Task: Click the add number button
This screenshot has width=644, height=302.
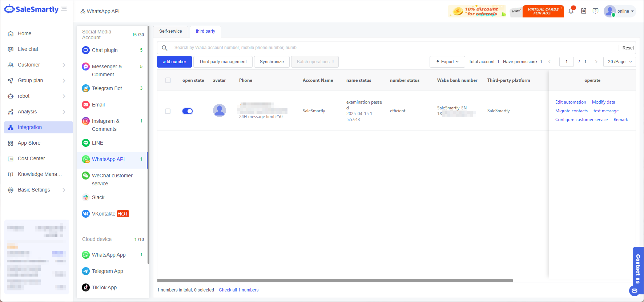Action: (x=174, y=62)
